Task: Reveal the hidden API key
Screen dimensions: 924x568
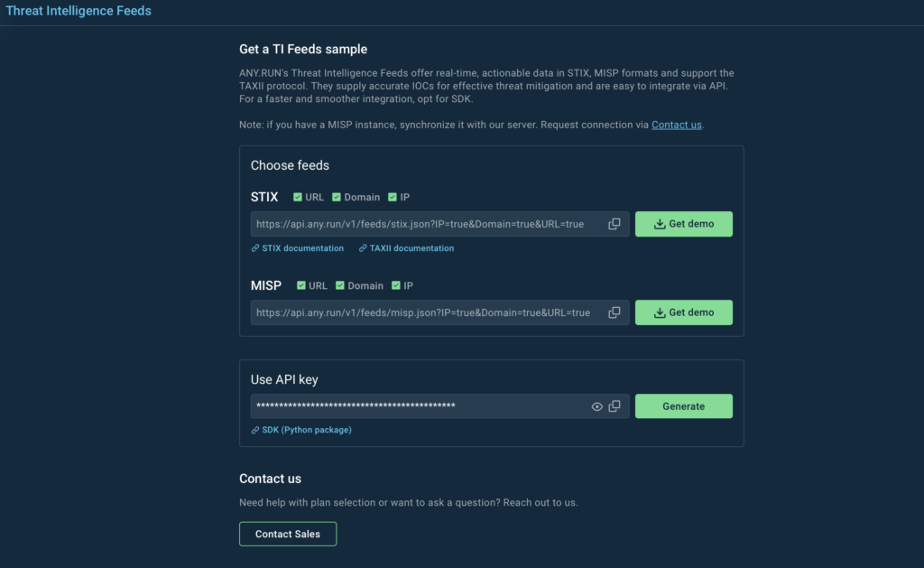Action: point(596,406)
